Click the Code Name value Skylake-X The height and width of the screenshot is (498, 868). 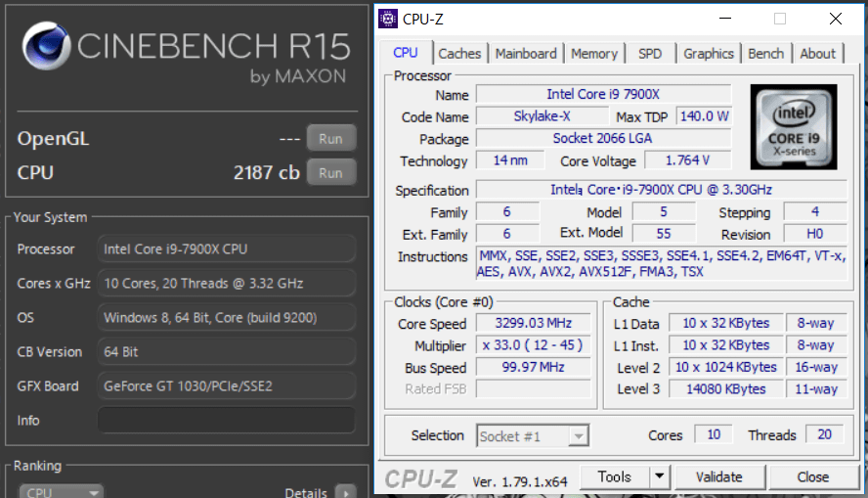tap(542, 116)
